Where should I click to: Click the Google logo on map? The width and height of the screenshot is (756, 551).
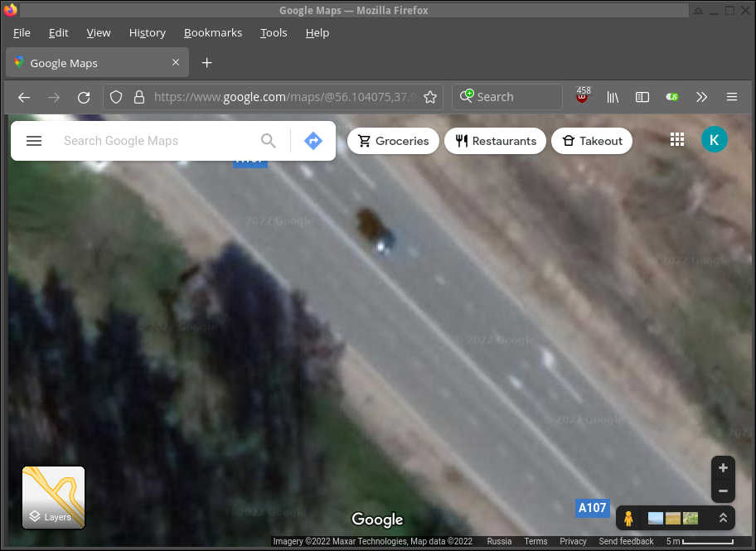[x=377, y=520]
